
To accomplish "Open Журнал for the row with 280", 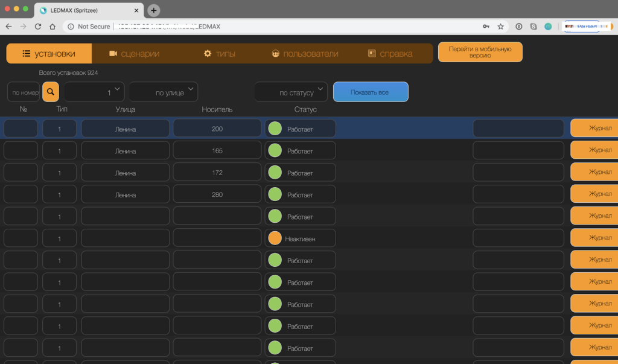I will tap(594, 194).
